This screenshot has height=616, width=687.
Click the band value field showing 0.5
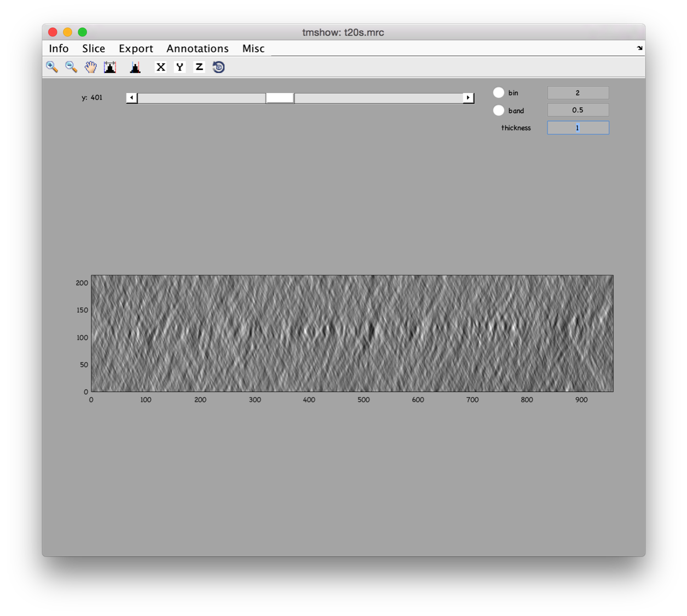(578, 110)
